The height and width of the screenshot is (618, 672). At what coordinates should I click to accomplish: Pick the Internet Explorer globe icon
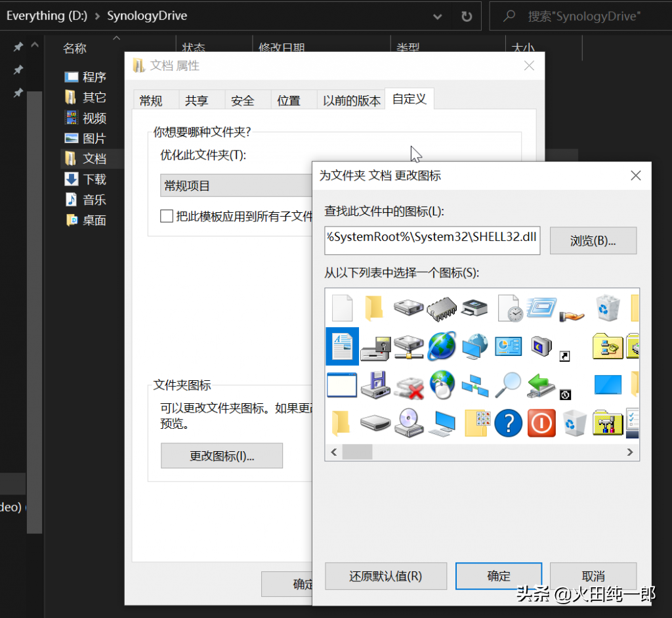point(442,345)
